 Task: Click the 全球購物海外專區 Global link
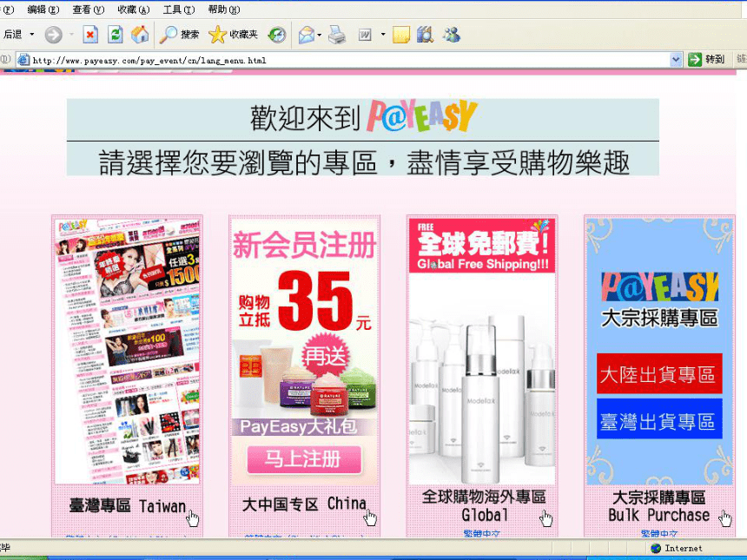click(484, 505)
